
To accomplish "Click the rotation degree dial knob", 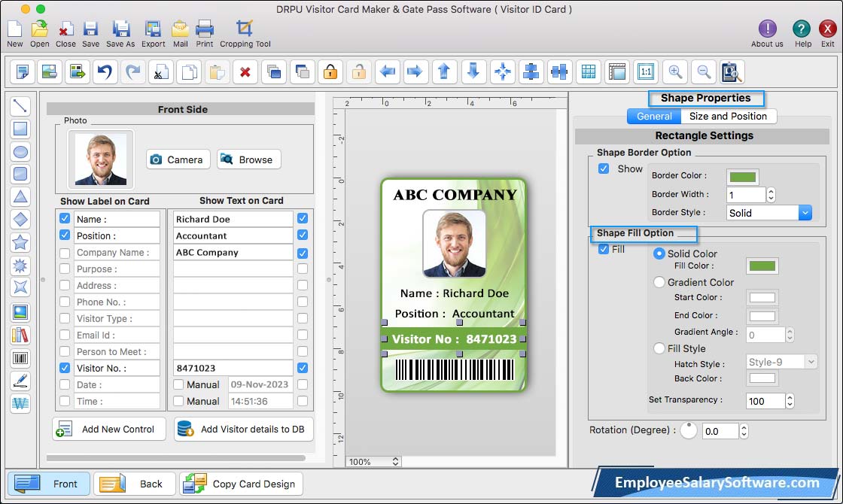I will pos(688,430).
